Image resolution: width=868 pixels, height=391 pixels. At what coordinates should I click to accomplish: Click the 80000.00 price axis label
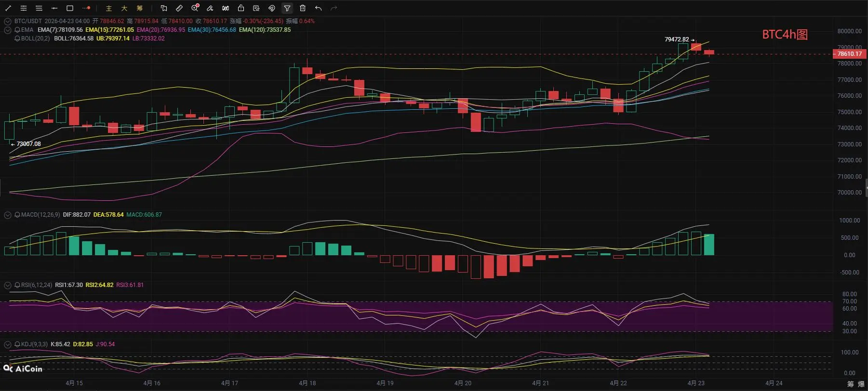point(850,31)
